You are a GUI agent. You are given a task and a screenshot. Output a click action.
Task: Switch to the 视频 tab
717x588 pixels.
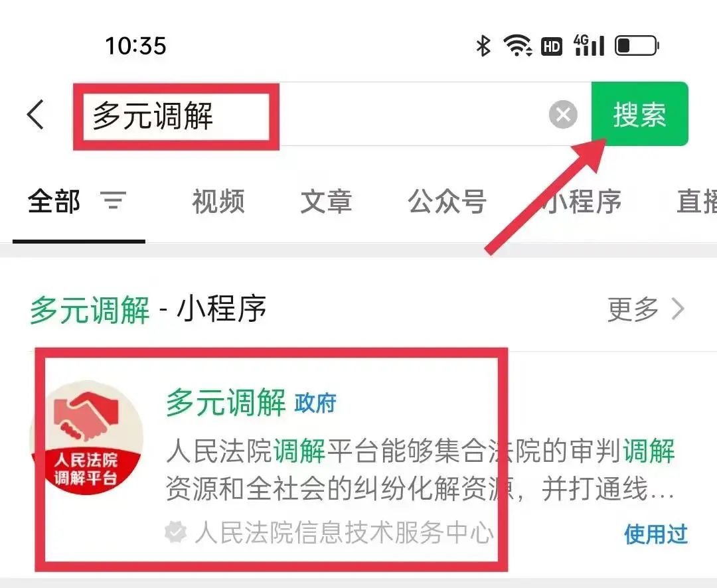coord(218,201)
